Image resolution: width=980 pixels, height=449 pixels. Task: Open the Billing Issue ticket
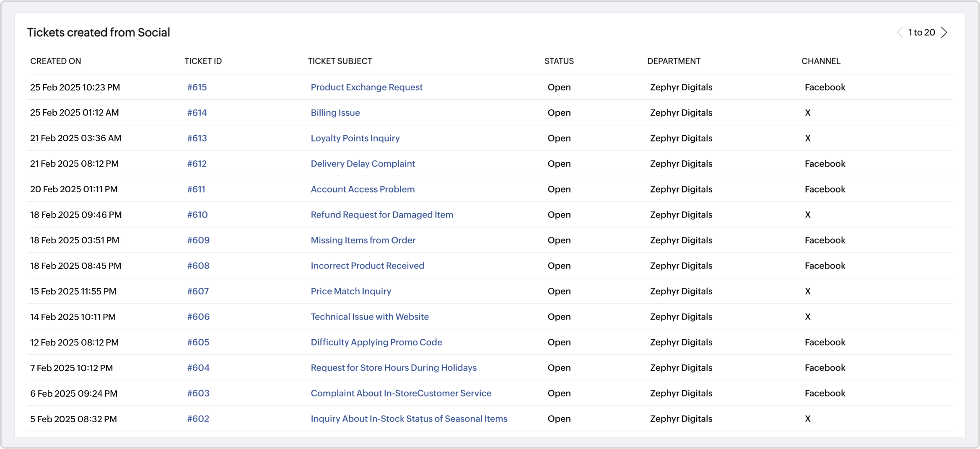(335, 113)
